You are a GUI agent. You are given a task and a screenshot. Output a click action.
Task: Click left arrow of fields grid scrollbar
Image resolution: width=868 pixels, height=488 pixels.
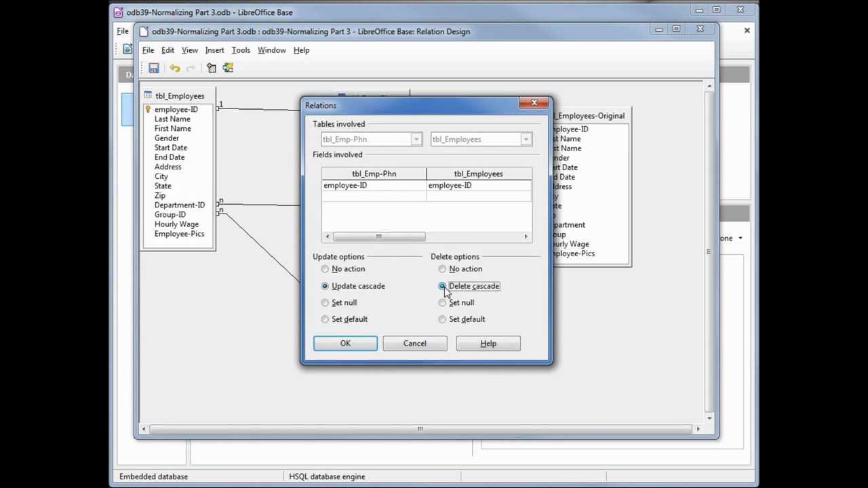(x=328, y=237)
